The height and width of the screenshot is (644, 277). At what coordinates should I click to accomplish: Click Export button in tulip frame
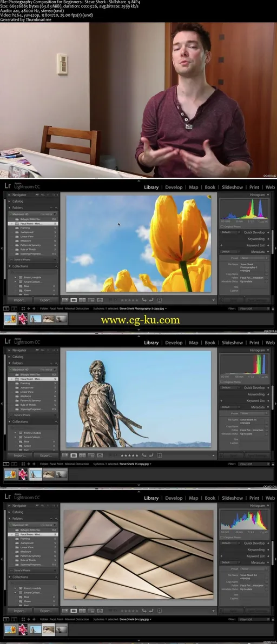coord(46,300)
